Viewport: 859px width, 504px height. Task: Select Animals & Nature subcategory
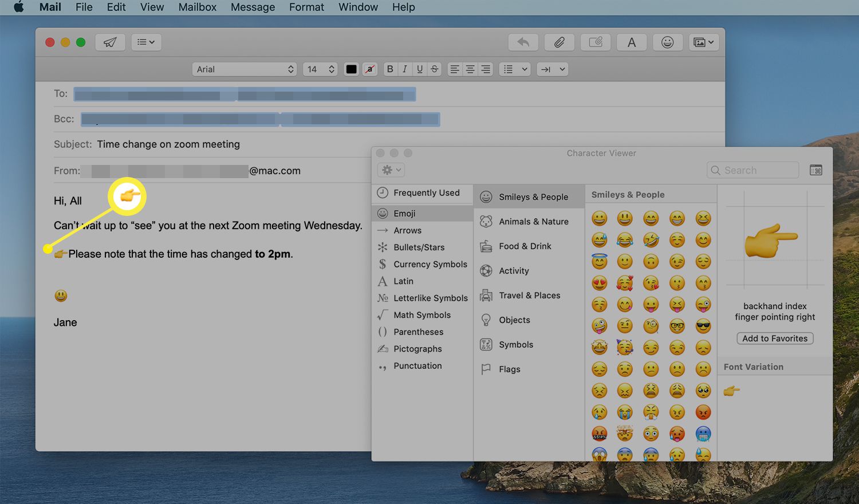coord(529,222)
